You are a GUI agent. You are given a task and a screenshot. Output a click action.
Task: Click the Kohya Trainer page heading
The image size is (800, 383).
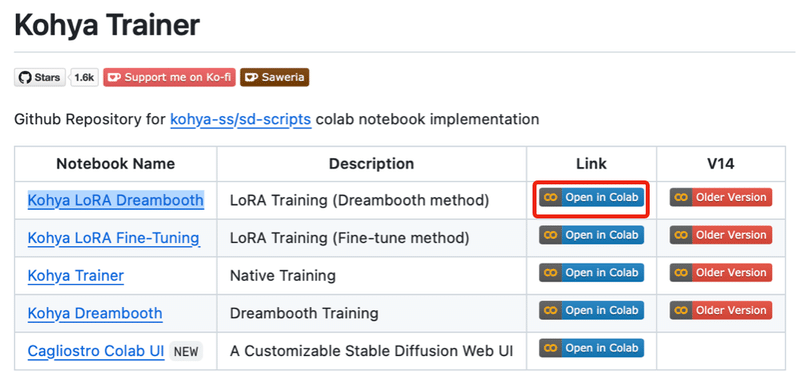click(107, 25)
